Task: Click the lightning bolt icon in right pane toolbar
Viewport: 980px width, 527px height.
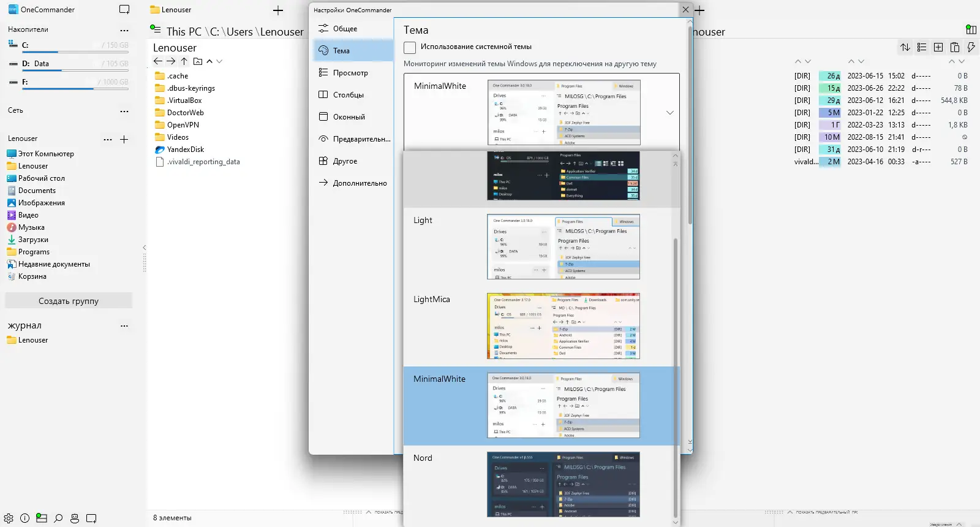Action: (971, 47)
